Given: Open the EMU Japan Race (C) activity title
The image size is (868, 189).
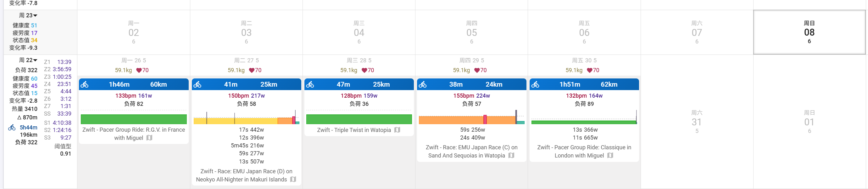Looking at the screenshot, I should point(471,152).
